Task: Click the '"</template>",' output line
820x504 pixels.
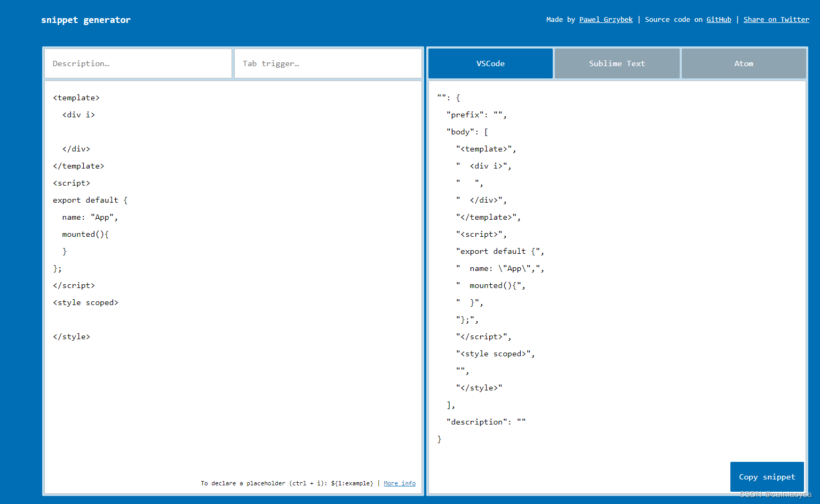Action: 488,217
